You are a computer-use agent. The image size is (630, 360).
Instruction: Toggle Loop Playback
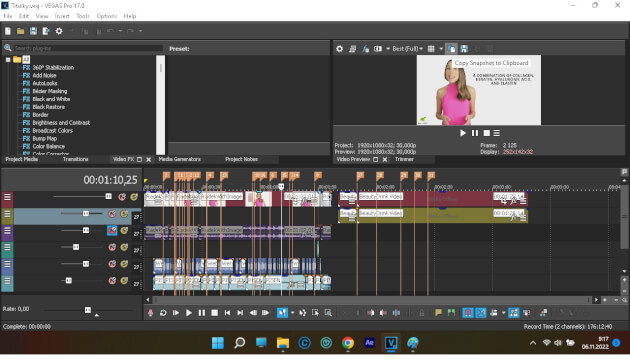pyautogui.click(x=163, y=313)
